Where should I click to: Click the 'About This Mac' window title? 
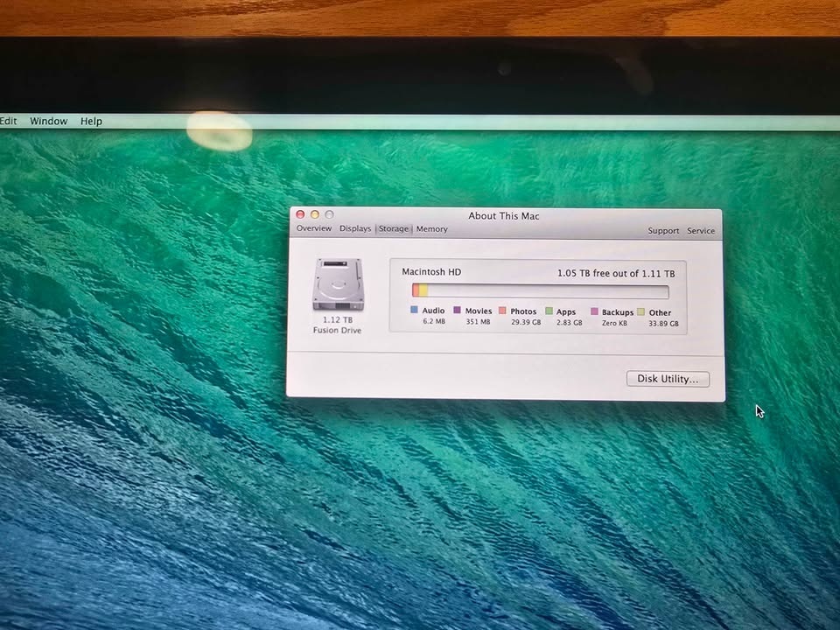(x=504, y=216)
